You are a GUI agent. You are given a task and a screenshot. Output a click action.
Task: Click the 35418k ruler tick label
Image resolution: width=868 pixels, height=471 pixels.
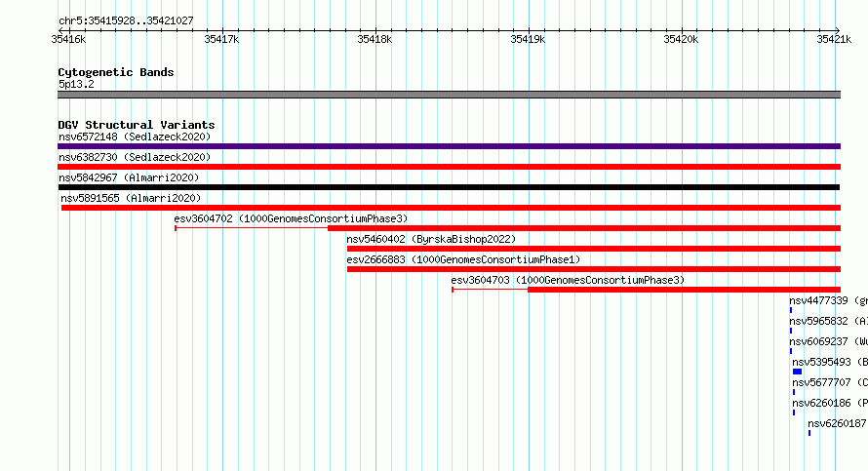click(375, 39)
